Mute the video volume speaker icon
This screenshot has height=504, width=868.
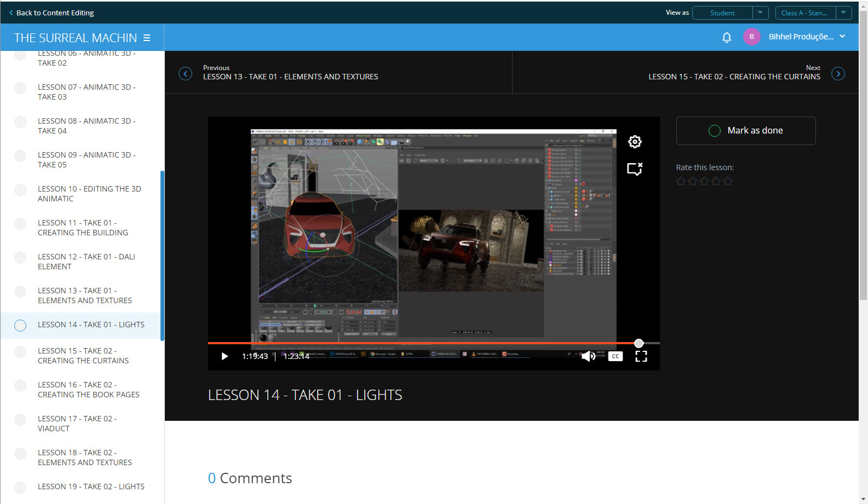point(588,356)
